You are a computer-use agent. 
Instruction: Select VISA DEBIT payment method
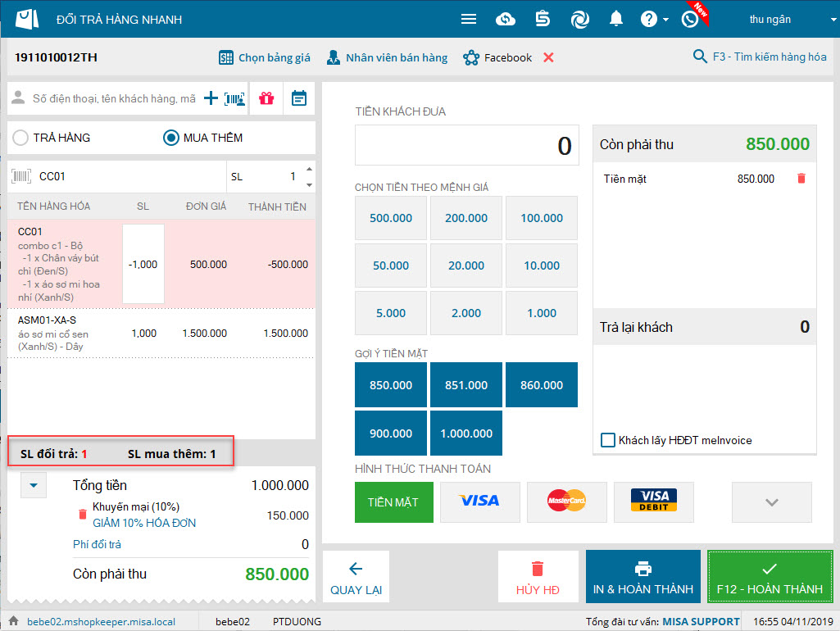tap(654, 502)
